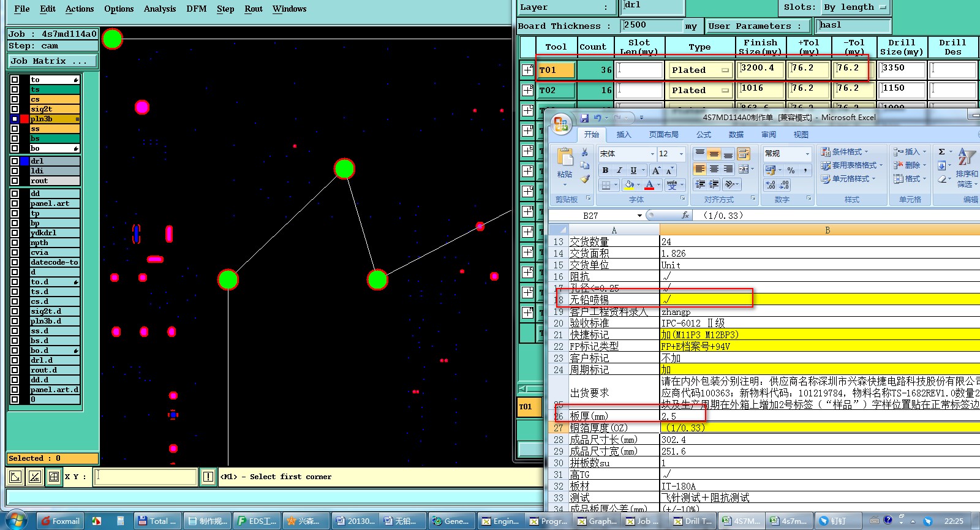
Task: Click the snap/grid icon next to X Y
Action: click(x=54, y=476)
